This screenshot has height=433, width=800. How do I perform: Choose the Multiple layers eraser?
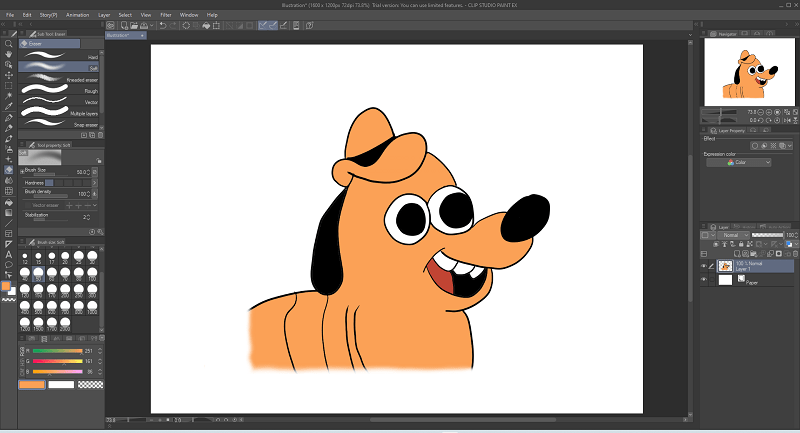click(x=59, y=112)
